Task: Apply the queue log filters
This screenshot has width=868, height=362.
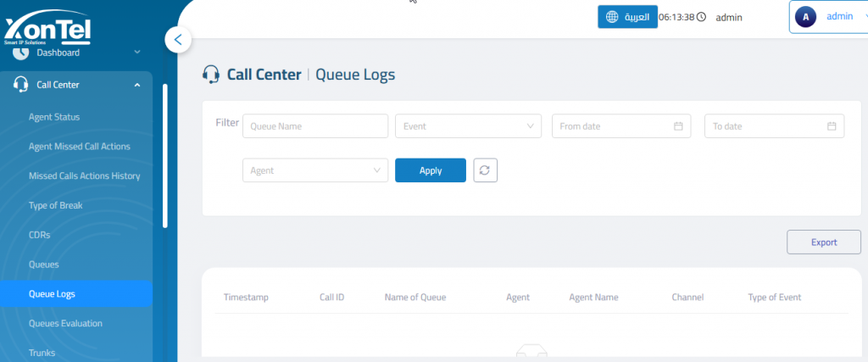Action: 430,170
